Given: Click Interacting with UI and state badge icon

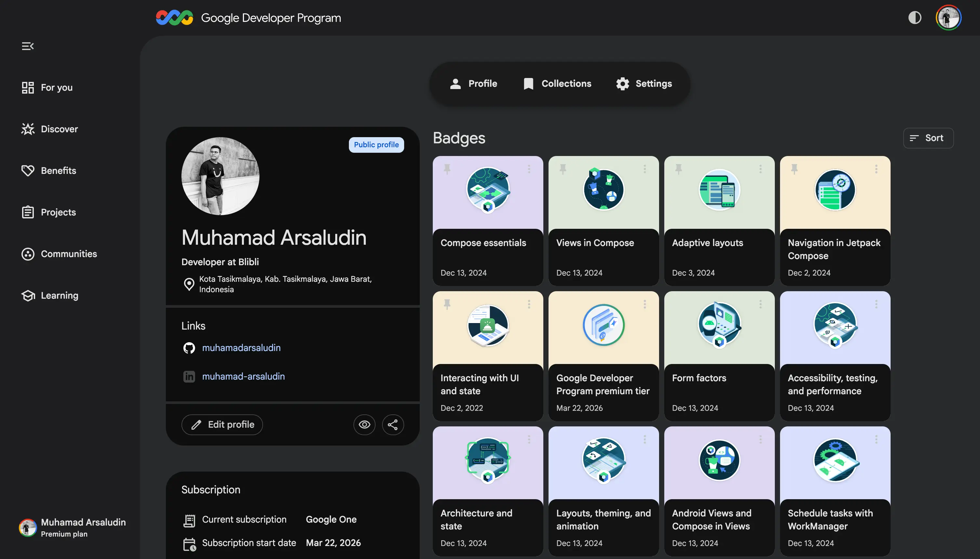Looking at the screenshot, I should point(488,325).
